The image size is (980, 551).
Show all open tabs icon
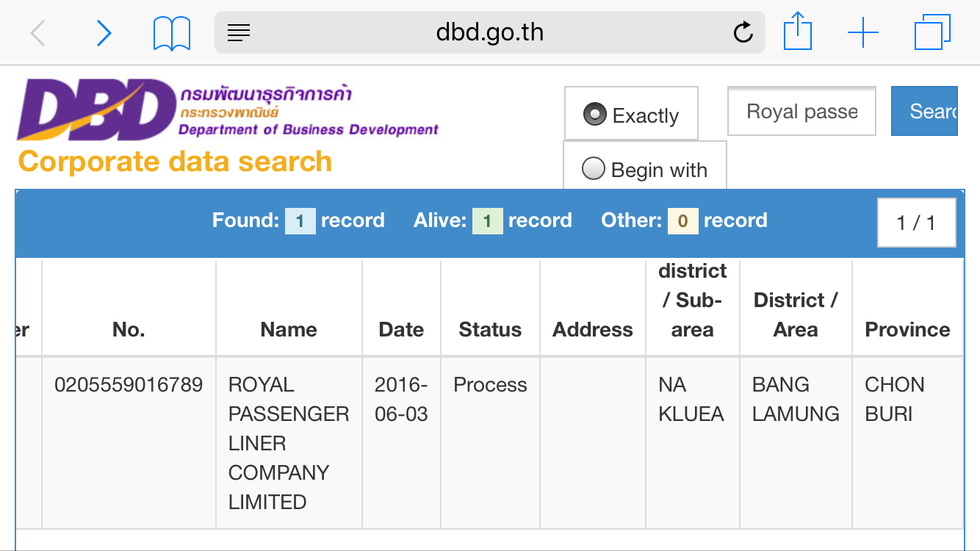pyautogui.click(x=932, y=33)
